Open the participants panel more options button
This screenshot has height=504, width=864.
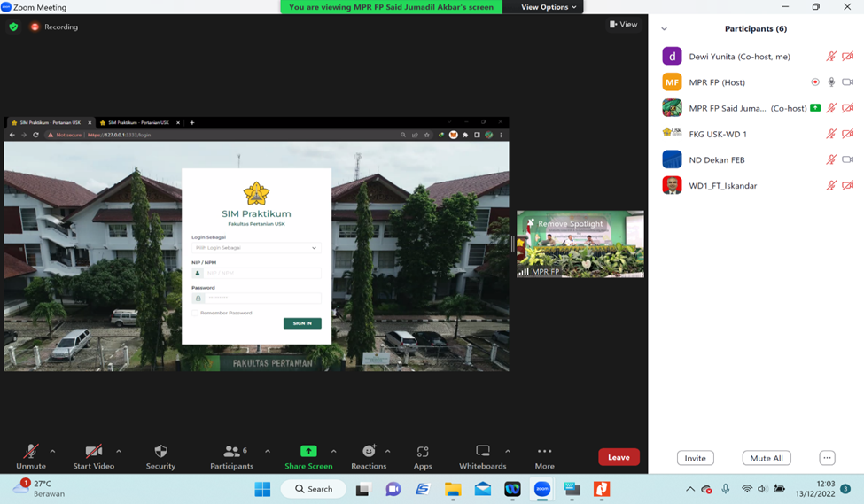pyautogui.click(x=827, y=458)
